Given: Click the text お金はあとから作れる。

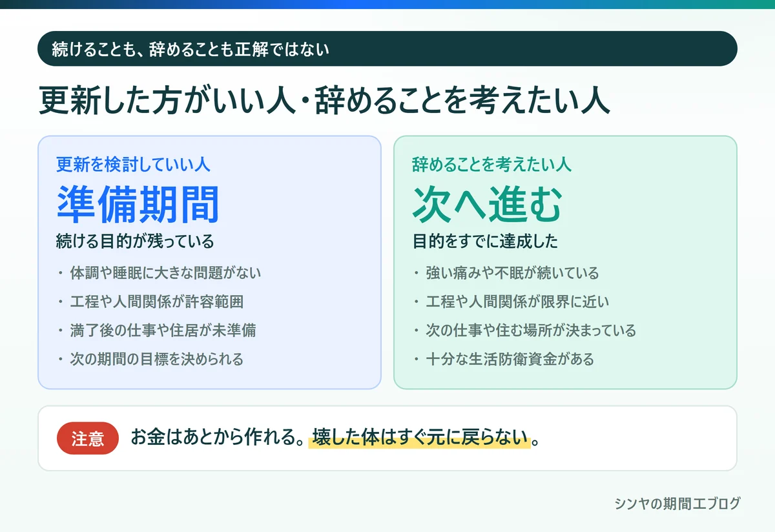Looking at the screenshot, I should [x=218, y=437].
